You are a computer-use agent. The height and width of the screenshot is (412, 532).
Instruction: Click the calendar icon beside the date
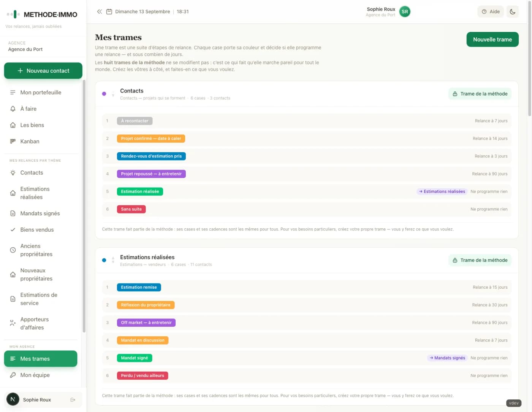(109, 12)
